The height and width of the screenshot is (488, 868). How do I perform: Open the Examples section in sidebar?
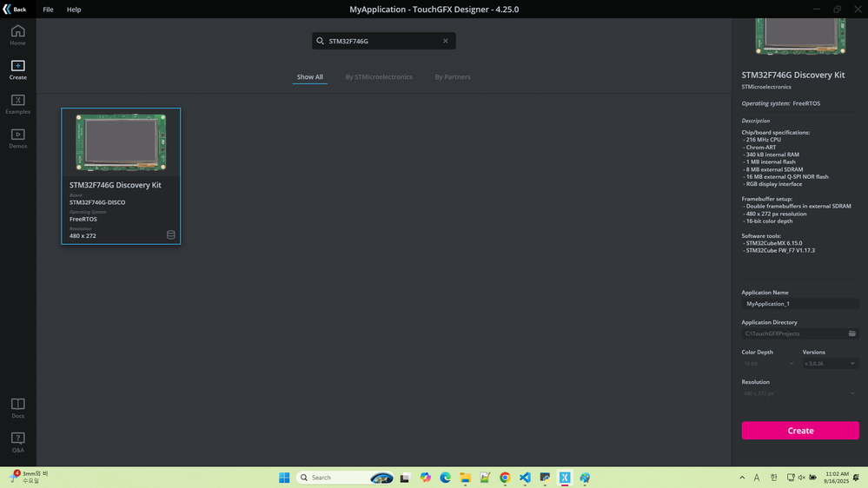[x=17, y=104]
